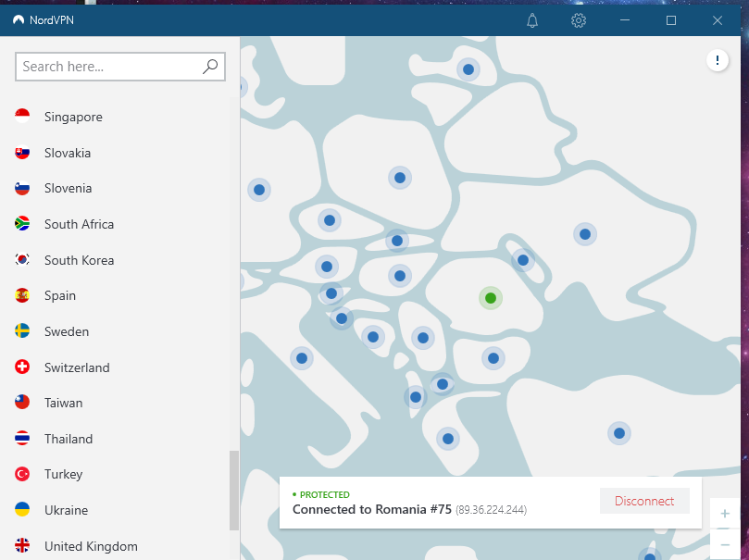
Task: Maximize the NordVPN window
Action: coord(671,20)
